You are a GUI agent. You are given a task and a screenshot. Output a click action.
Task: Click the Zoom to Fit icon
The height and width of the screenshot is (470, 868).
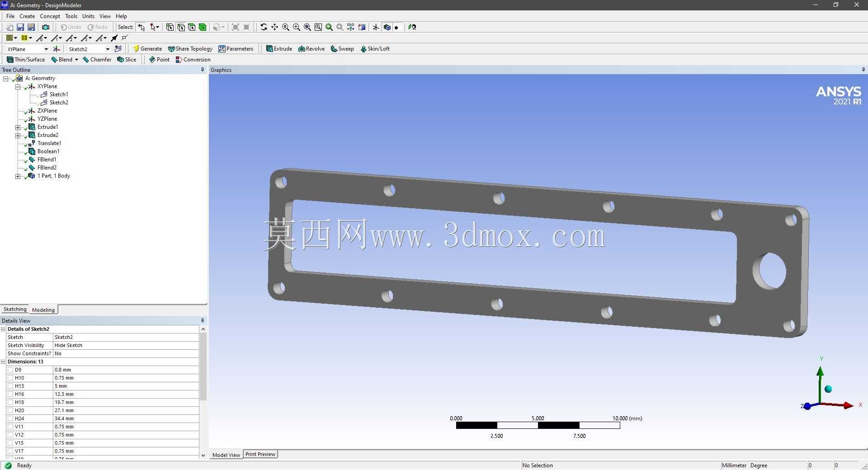coord(307,27)
